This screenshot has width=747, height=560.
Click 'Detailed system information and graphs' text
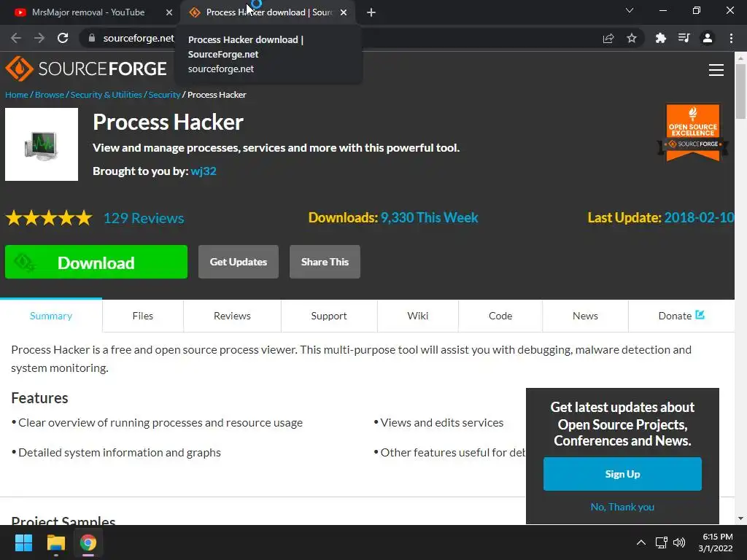pos(120,452)
